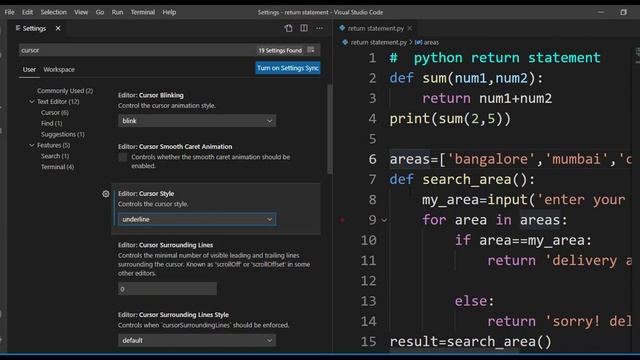
Task: Open Cursor Blinking dropdown
Action: tap(197, 121)
